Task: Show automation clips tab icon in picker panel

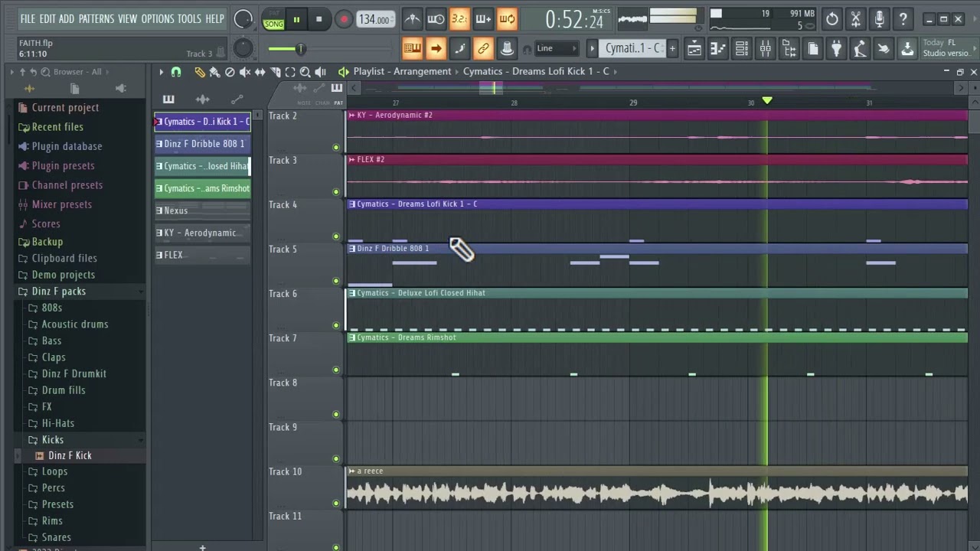Action: point(237,99)
